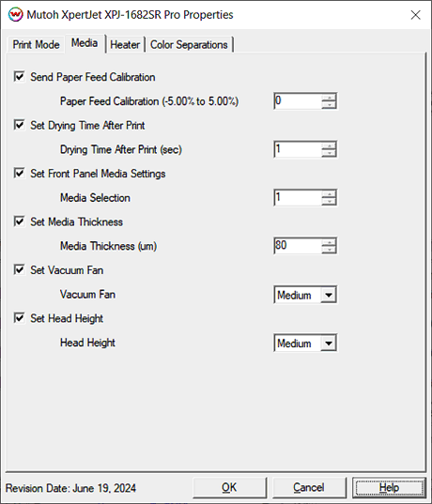Viewport: 432px width, 504px height.
Task: Open Help for printer properties
Action: (x=389, y=488)
